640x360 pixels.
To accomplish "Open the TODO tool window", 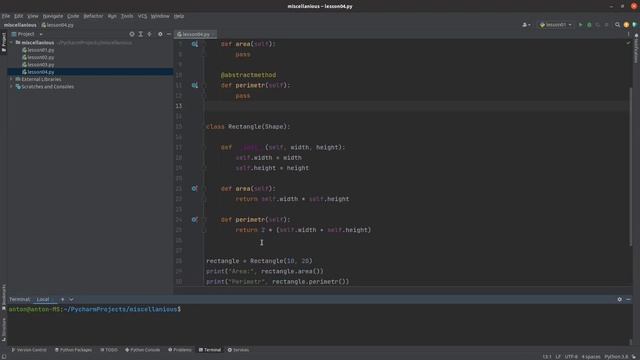I will 109,350.
